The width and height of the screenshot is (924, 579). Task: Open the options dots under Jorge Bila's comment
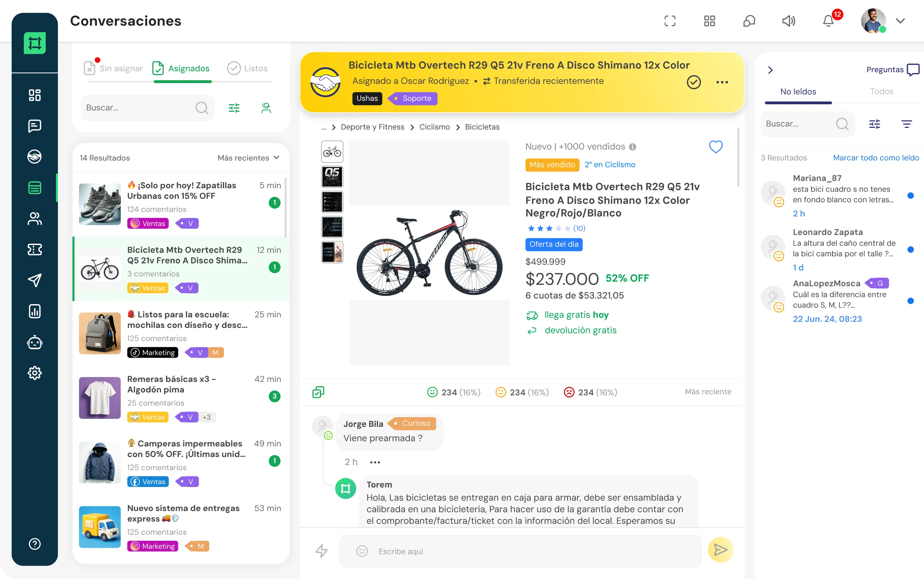375,462
